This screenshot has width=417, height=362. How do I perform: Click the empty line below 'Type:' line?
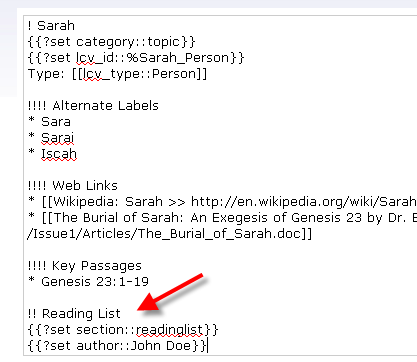point(220,90)
